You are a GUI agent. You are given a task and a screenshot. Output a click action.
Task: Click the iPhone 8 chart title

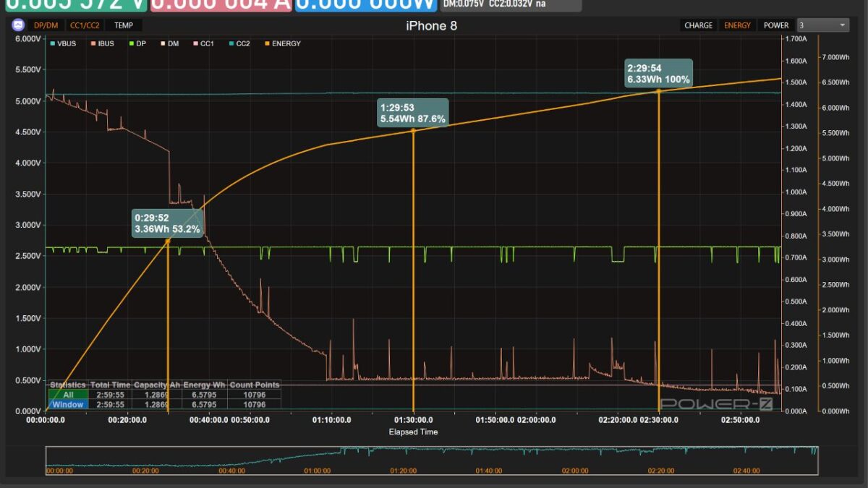431,26
